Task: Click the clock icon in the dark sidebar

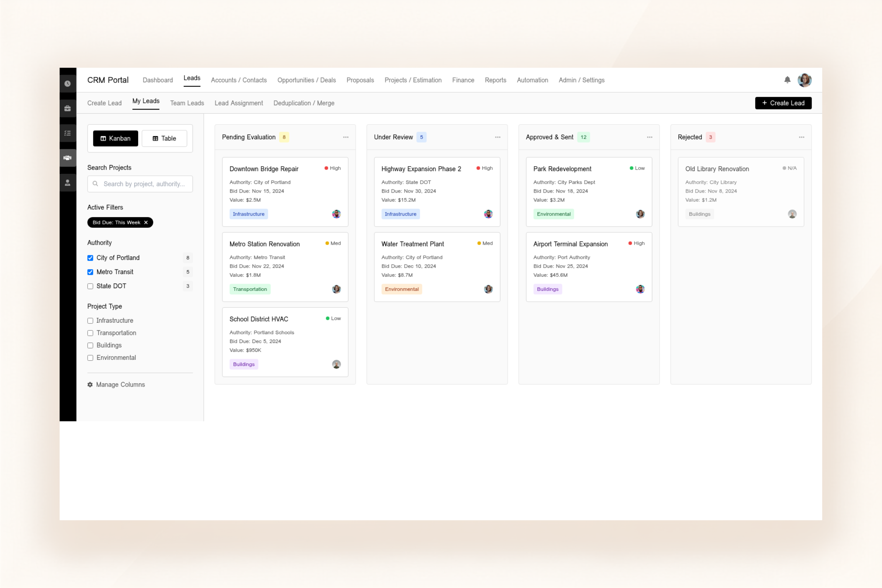Action: 67,83
